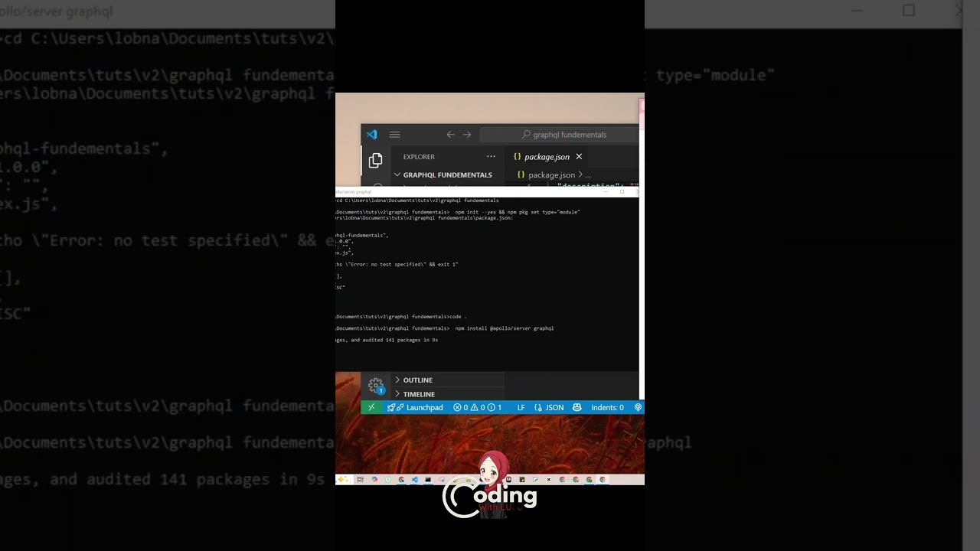Click the breadcrumb ellipsis after package.json
Screen dimensions: 980x551
588,175
